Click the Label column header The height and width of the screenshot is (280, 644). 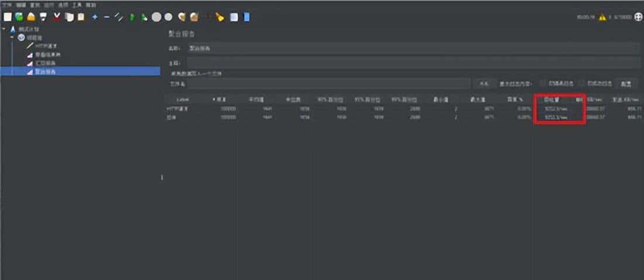coord(182,99)
